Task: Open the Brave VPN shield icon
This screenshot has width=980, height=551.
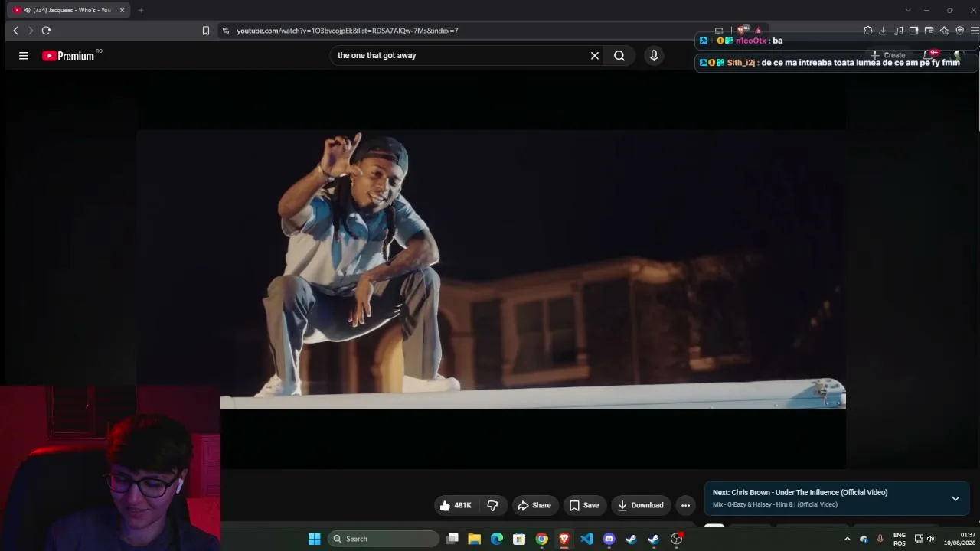Action: (x=959, y=31)
